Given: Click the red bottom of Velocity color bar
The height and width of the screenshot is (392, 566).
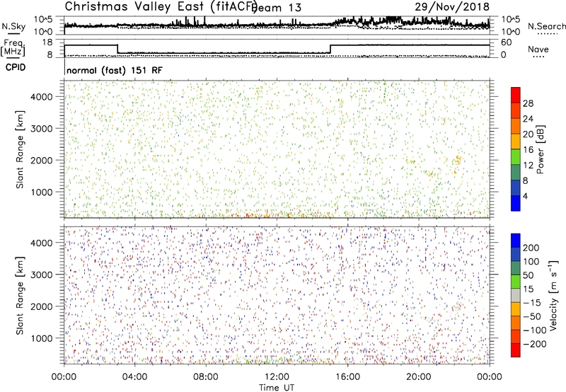Looking at the screenshot, I should (516, 350).
